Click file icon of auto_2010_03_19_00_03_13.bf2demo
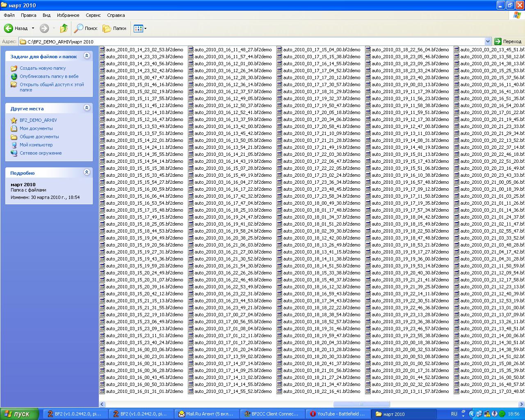 coord(368,84)
